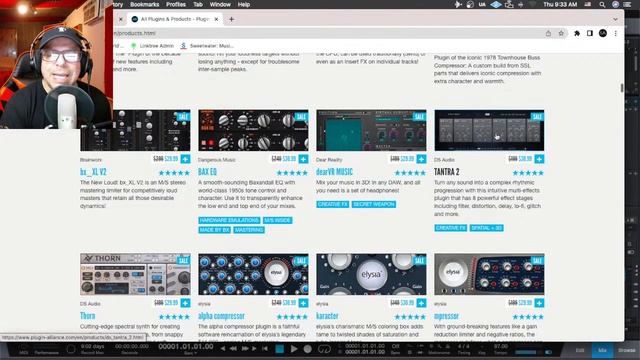Click the Dropbox menu bar icon

[x=496, y=4]
